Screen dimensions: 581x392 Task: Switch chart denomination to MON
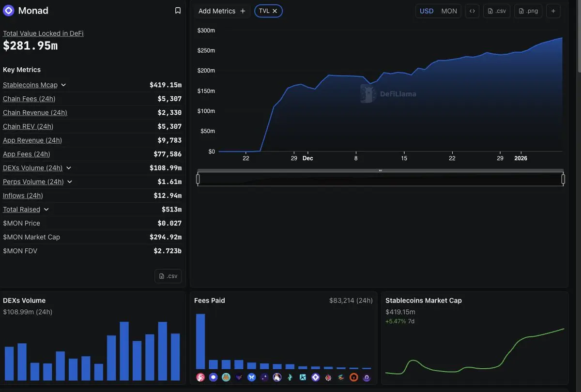pos(449,11)
